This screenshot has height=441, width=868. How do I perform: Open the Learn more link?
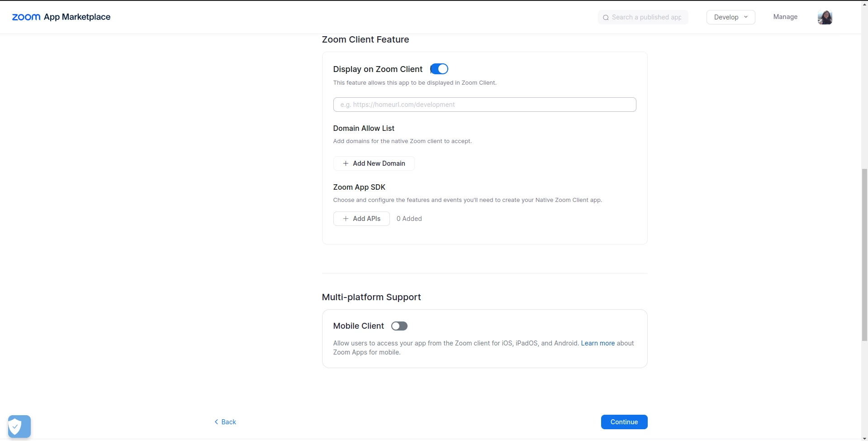(x=598, y=343)
